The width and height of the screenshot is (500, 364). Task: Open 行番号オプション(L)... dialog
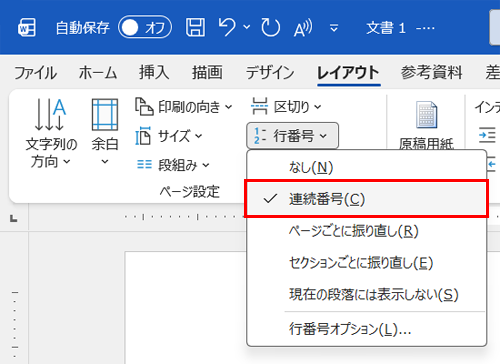click(x=367, y=329)
